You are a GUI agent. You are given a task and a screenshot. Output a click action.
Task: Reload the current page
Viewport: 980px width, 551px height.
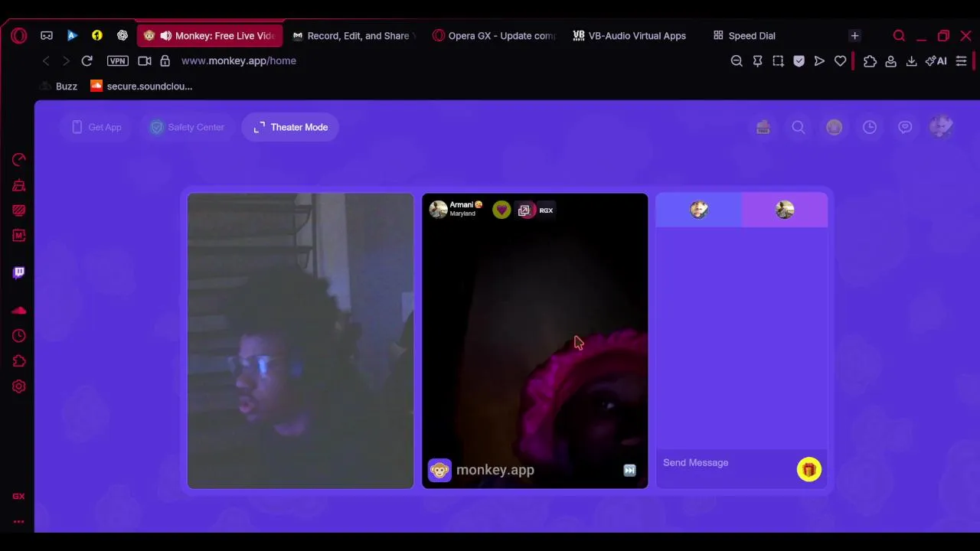tap(87, 60)
